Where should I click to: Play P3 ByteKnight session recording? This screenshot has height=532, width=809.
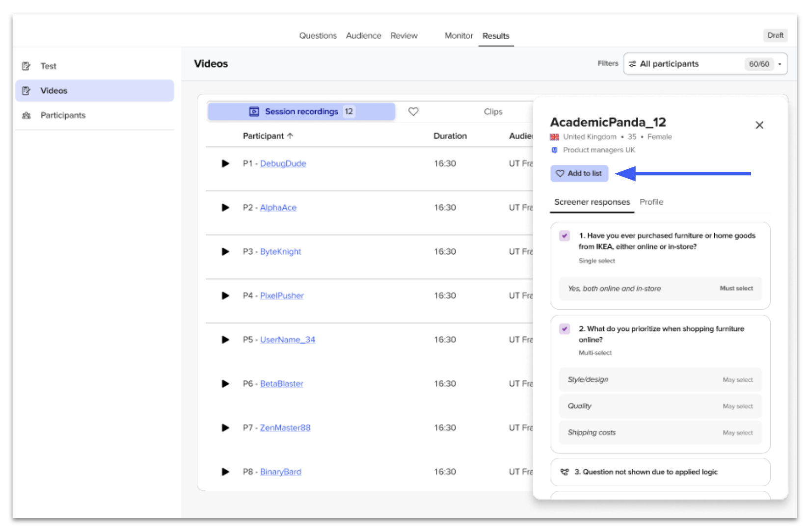tap(225, 252)
